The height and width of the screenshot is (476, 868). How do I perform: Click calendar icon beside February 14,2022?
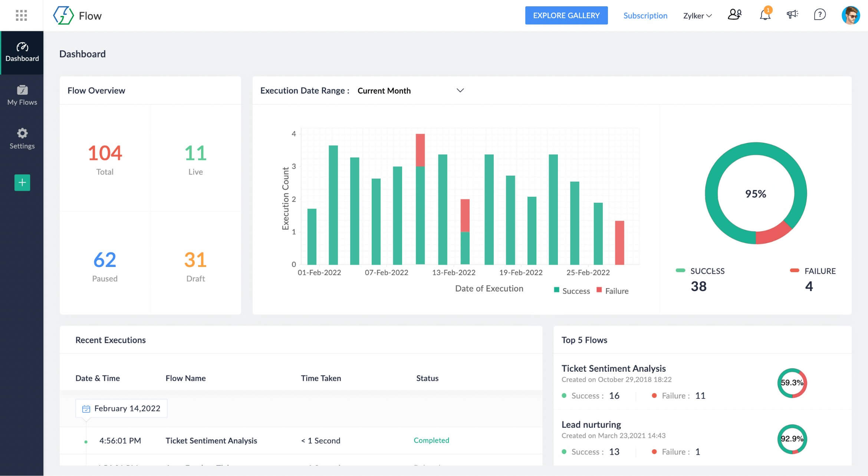coord(86,409)
